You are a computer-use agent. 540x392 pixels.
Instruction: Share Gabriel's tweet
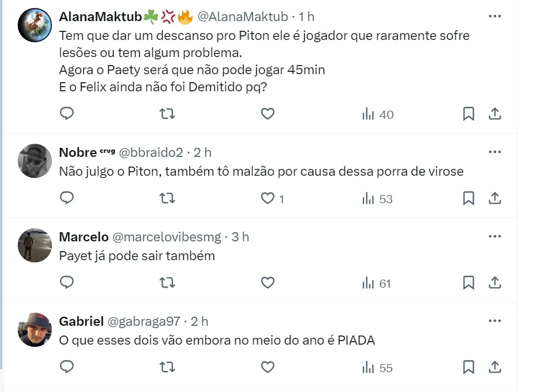(x=495, y=367)
